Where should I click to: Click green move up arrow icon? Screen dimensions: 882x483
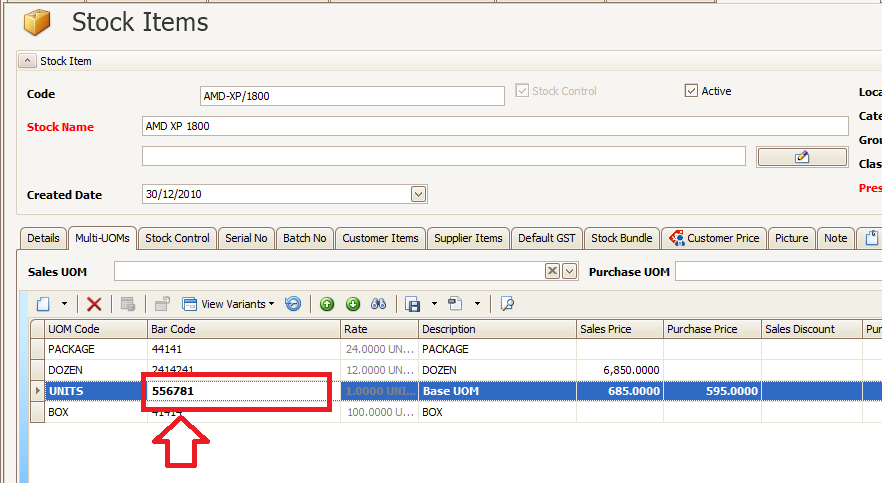click(327, 304)
